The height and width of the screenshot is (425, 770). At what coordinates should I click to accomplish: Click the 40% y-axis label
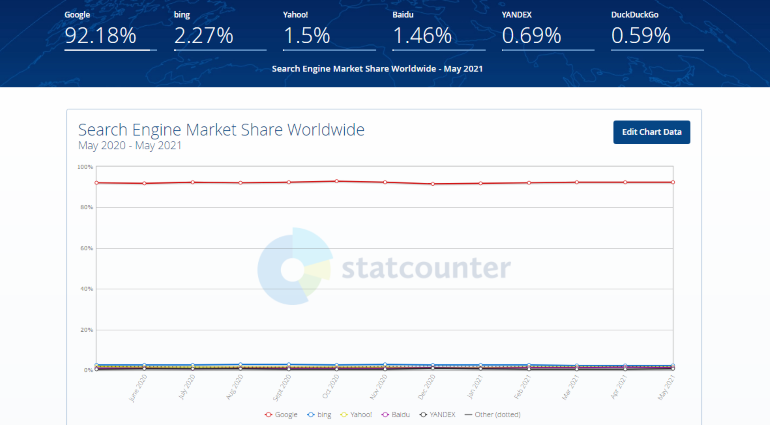coord(87,289)
